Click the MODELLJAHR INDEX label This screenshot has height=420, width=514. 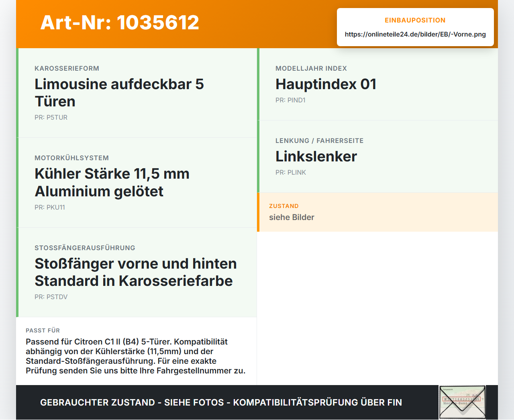[311, 68]
